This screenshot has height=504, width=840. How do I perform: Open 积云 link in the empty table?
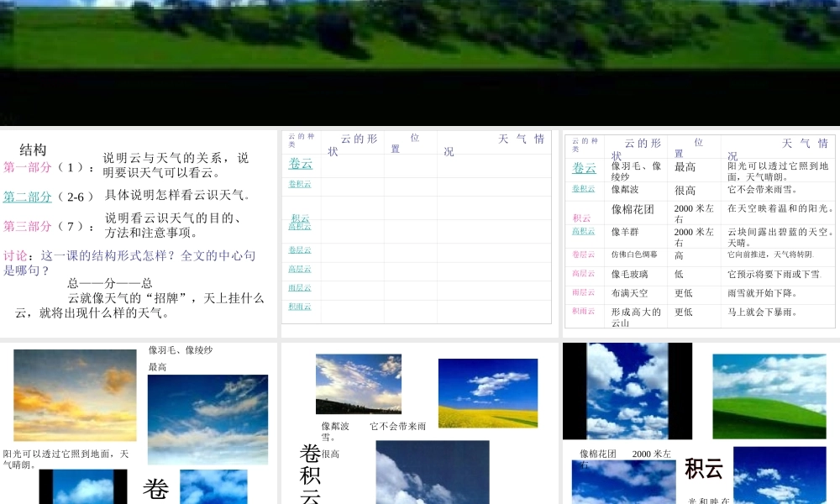(300, 218)
